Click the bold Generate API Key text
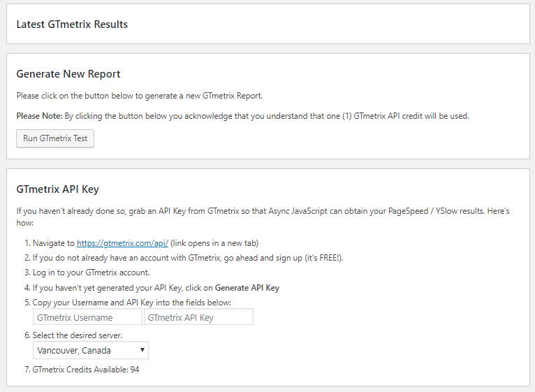The image size is (535, 392). click(247, 288)
